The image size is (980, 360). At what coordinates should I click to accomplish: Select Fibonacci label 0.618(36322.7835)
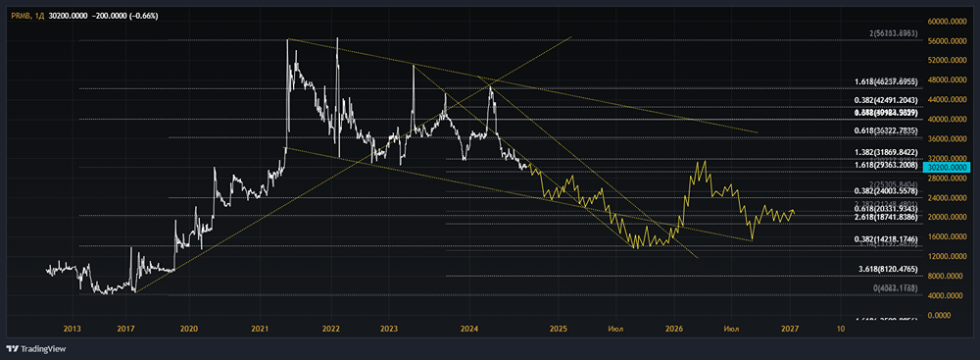[886, 130]
